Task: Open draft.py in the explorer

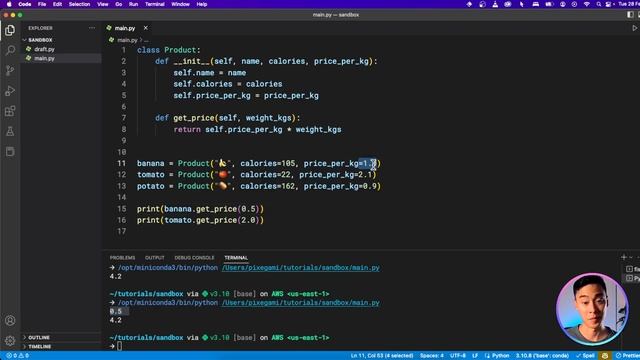Action: [44, 49]
